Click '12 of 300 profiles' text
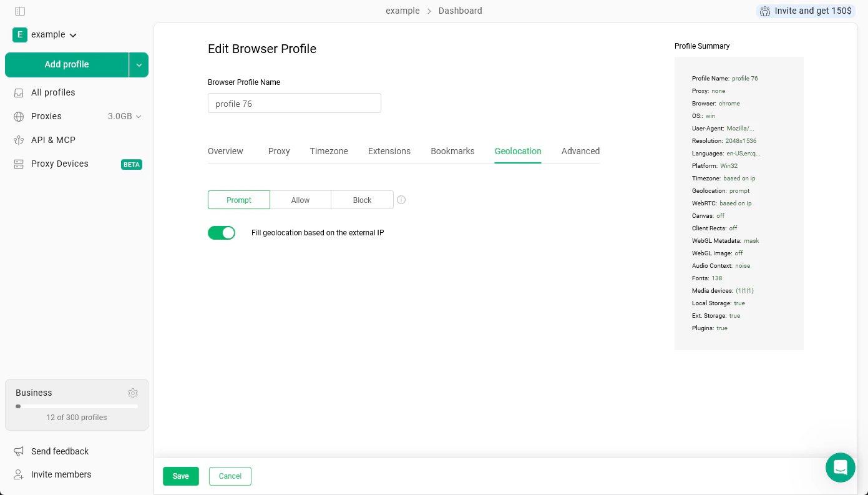 tap(77, 418)
